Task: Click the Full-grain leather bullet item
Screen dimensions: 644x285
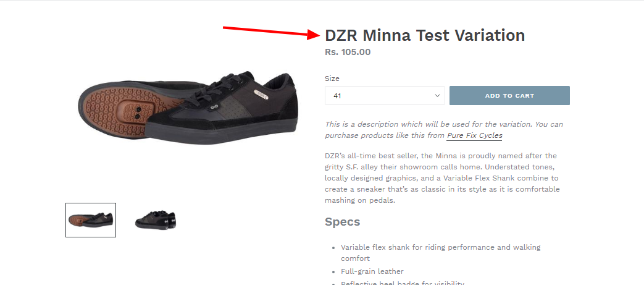Action: tap(372, 271)
